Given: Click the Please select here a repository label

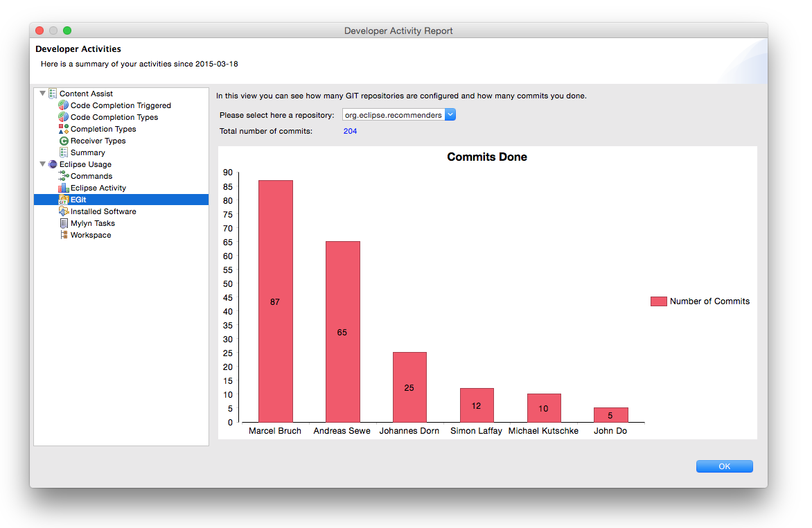Looking at the screenshot, I should pyautogui.click(x=276, y=115).
